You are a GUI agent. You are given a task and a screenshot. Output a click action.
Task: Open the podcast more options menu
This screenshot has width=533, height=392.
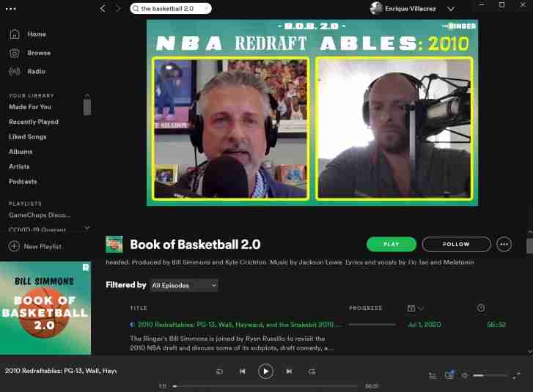tap(504, 244)
